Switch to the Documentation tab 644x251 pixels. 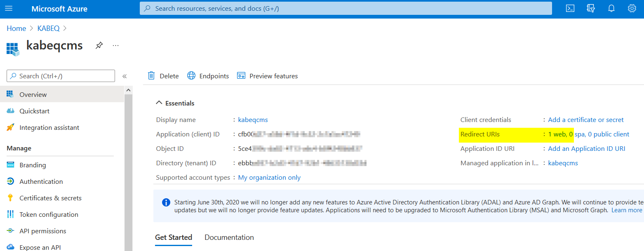(229, 237)
